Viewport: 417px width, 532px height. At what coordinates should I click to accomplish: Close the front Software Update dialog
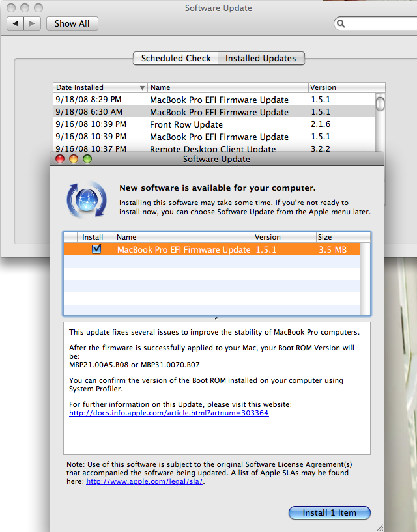pos(60,159)
